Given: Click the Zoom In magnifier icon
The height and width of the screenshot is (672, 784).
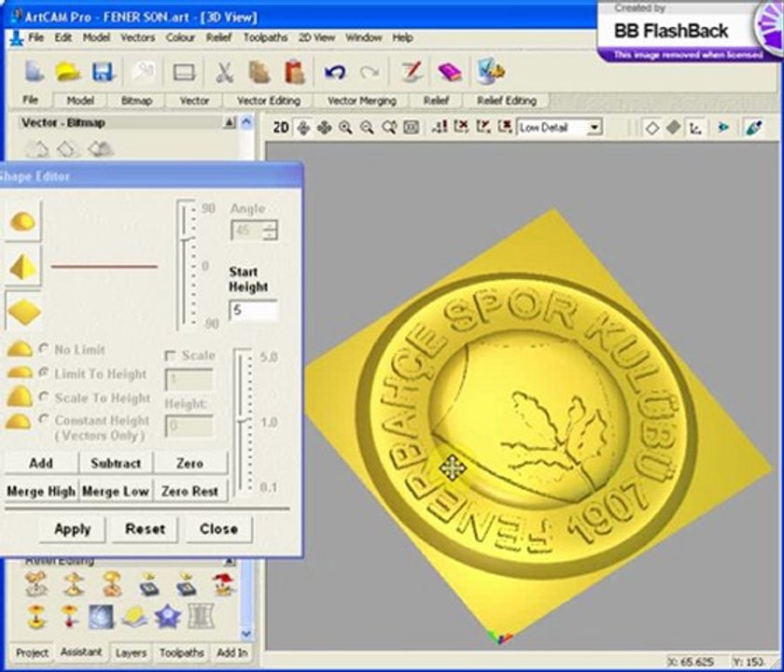Looking at the screenshot, I should pos(345,128).
